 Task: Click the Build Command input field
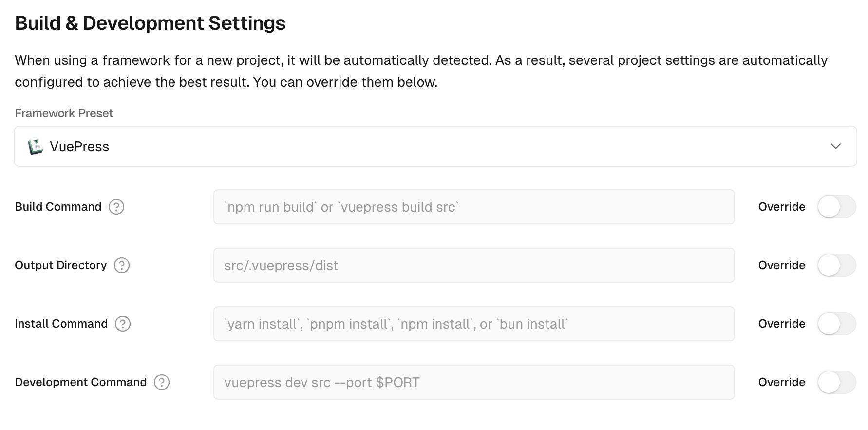(473, 207)
